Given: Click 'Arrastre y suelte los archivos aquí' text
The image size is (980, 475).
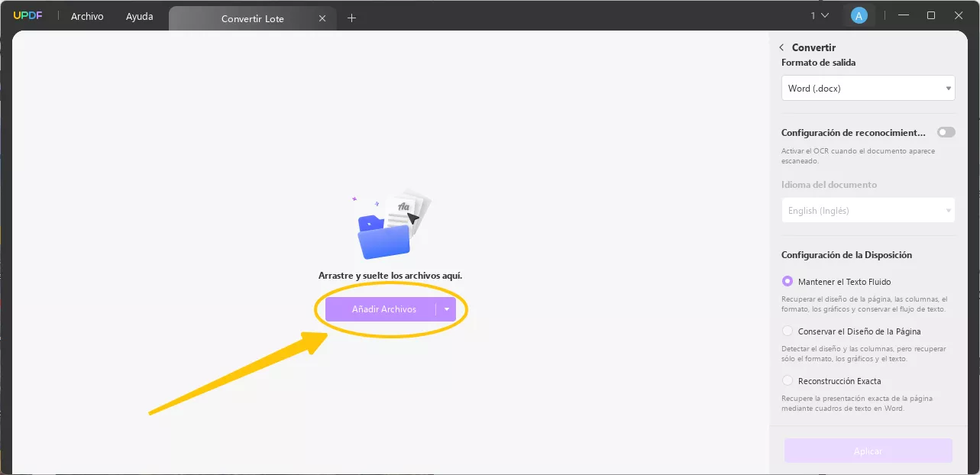Looking at the screenshot, I should (390, 275).
